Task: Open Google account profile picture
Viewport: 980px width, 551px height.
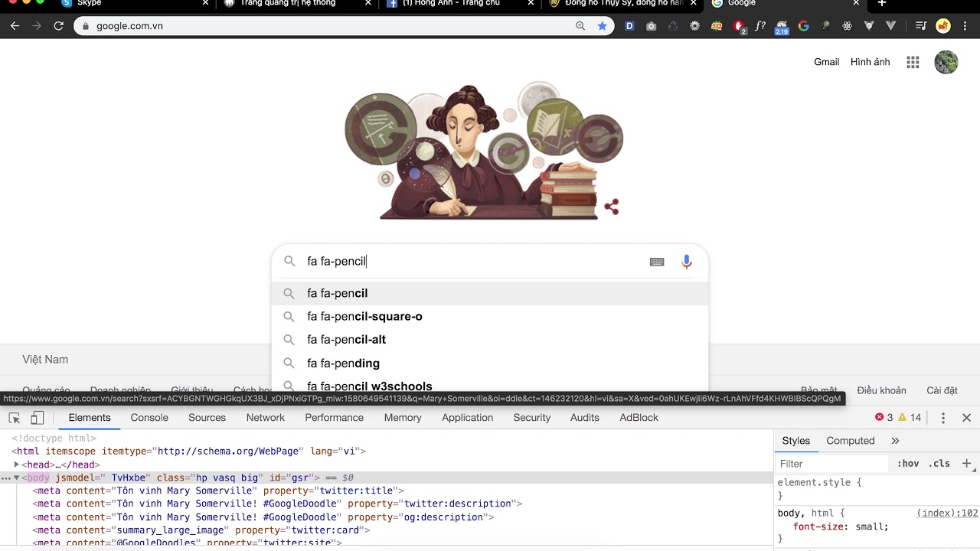Action: point(946,62)
